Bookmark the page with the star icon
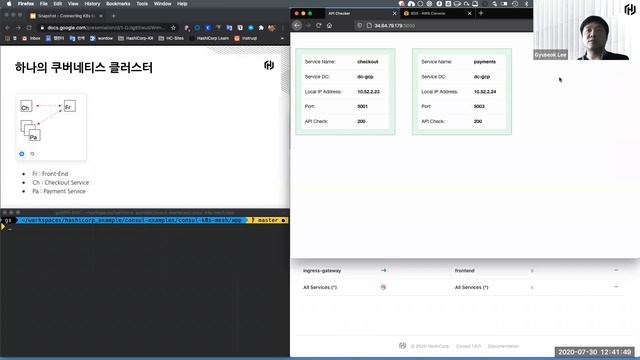 tap(173, 28)
